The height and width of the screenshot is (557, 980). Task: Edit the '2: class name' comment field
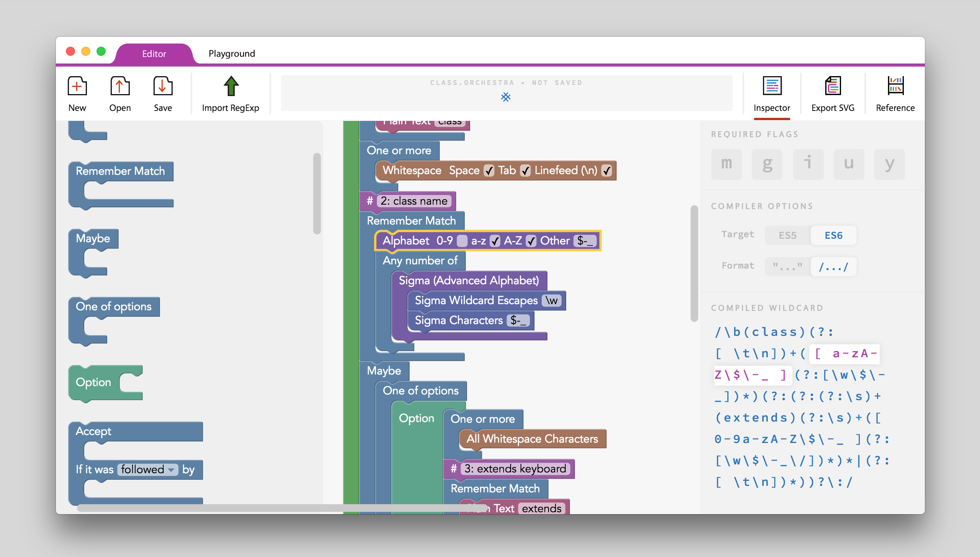(x=414, y=201)
